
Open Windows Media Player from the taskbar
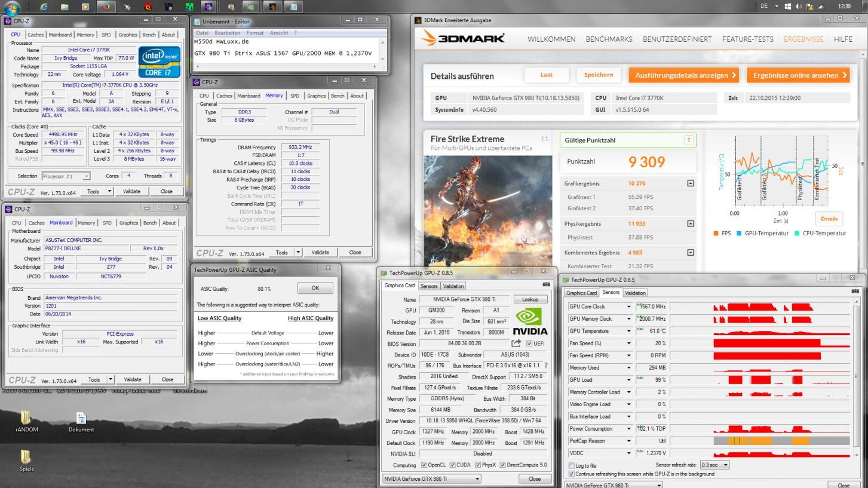[x=85, y=7]
